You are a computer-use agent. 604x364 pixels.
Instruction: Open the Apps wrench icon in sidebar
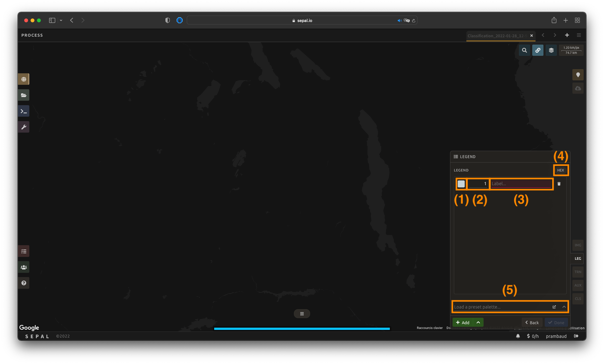pyautogui.click(x=24, y=127)
